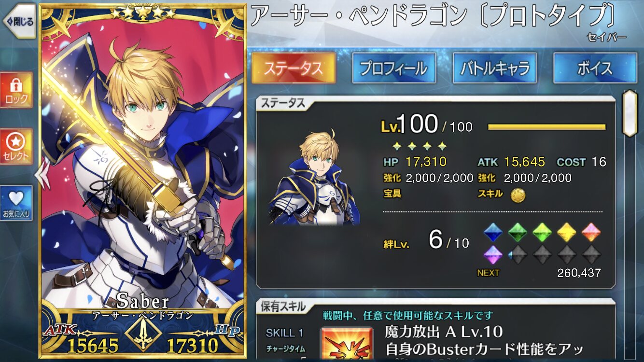Click the dark green bond gem
Screen dimensions: 644x362
pos(518,232)
